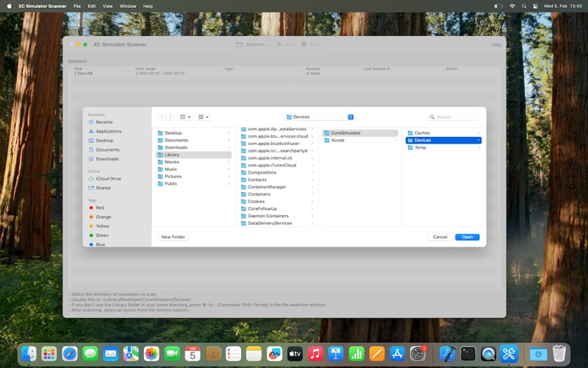The width and height of the screenshot is (588, 368).
Task: Open the File menu
Action: 77,6
